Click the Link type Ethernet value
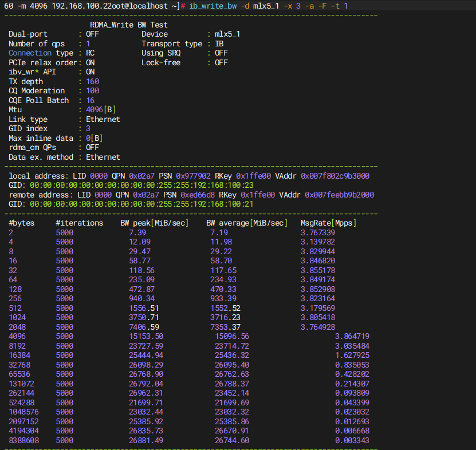This screenshot has width=476, height=450. (103, 120)
